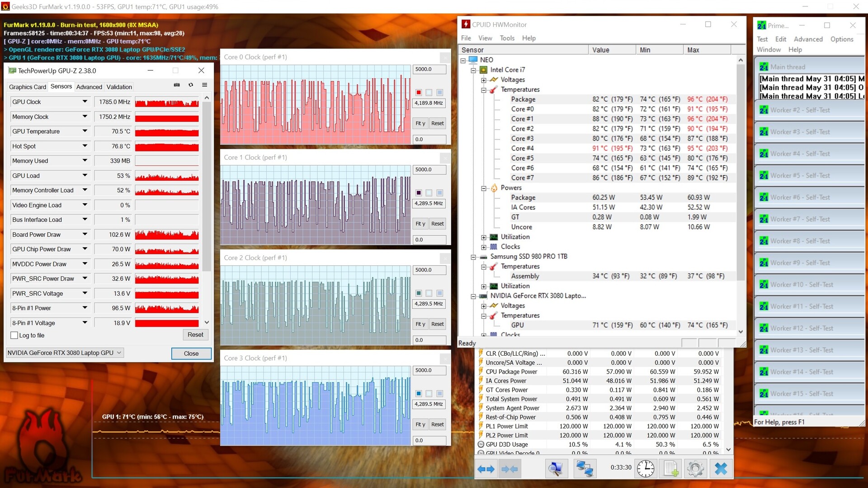Click the HWiNFO settings gear icon
This screenshot has height=488, width=868.
coord(695,469)
